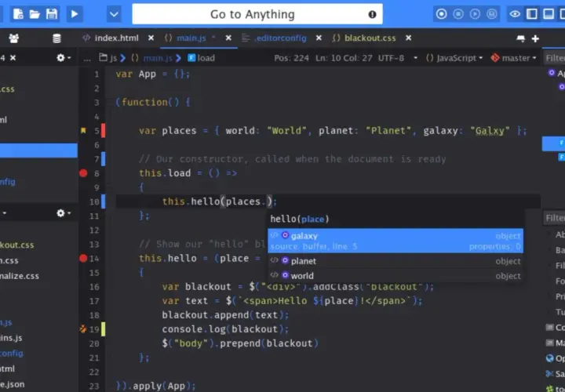Open the git master branch dropdown
The height and width of the screenshot is (392, 565).
coord(514,58)
